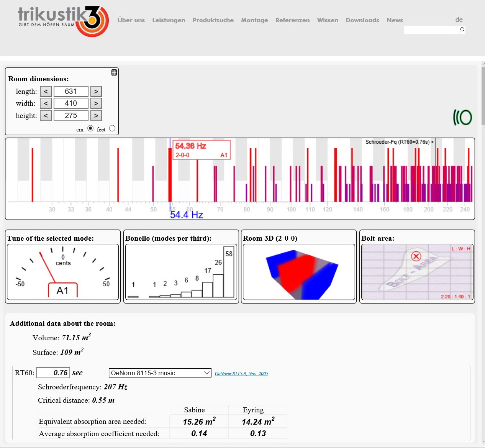This screenshot has height=448, width=485.
Task: Click the Bolt-area ratio 2.29 : 1.49 : 1
Action: pyautogui.click(x=456, y=297)
